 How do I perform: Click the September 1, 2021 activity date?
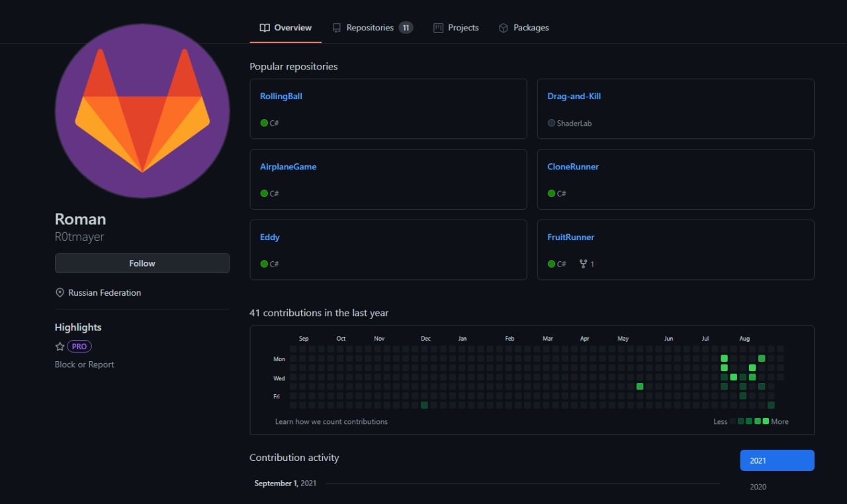(285, 483)
